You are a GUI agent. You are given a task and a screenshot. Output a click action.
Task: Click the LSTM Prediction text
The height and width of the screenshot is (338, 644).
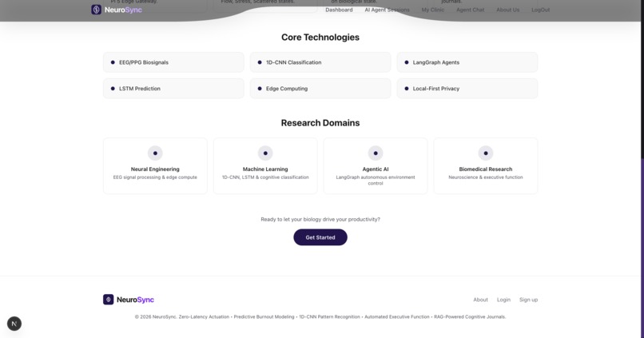(140, 89)
